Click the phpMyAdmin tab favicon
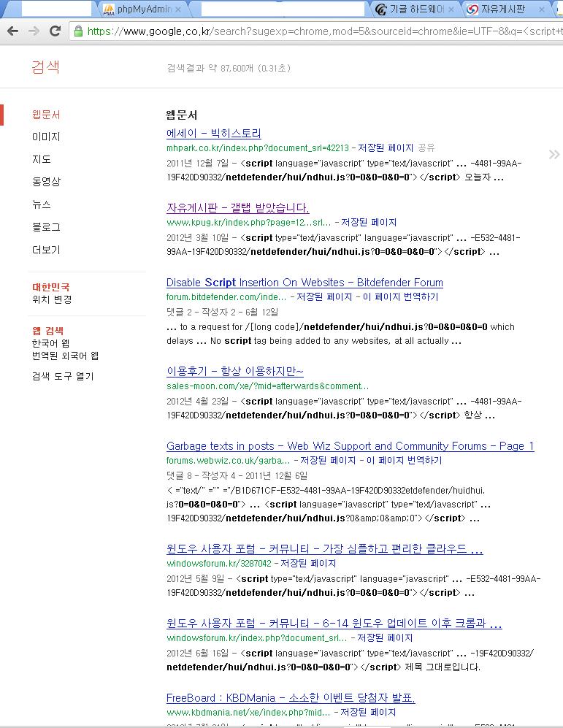Screen dimensions: 563x728 [109, 9]
